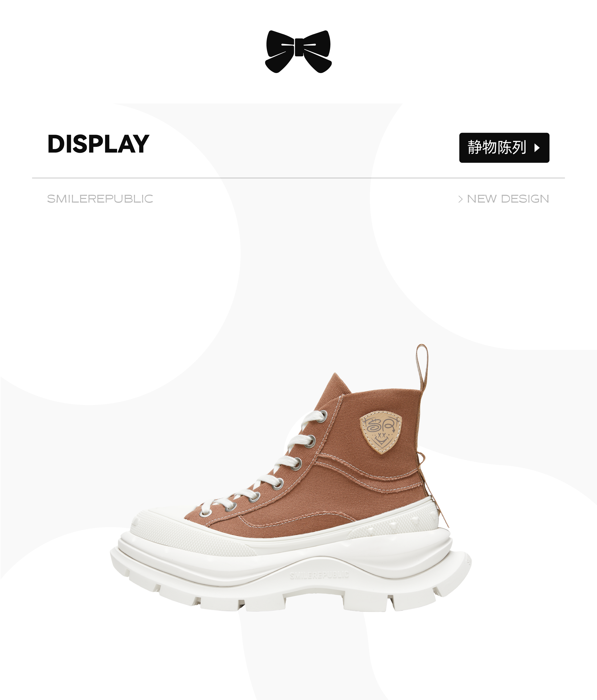Viewport: 597px width, 700px height.
Task: Click the SMILEREPUBLIC embossed sole text
Action: point(319,575)
